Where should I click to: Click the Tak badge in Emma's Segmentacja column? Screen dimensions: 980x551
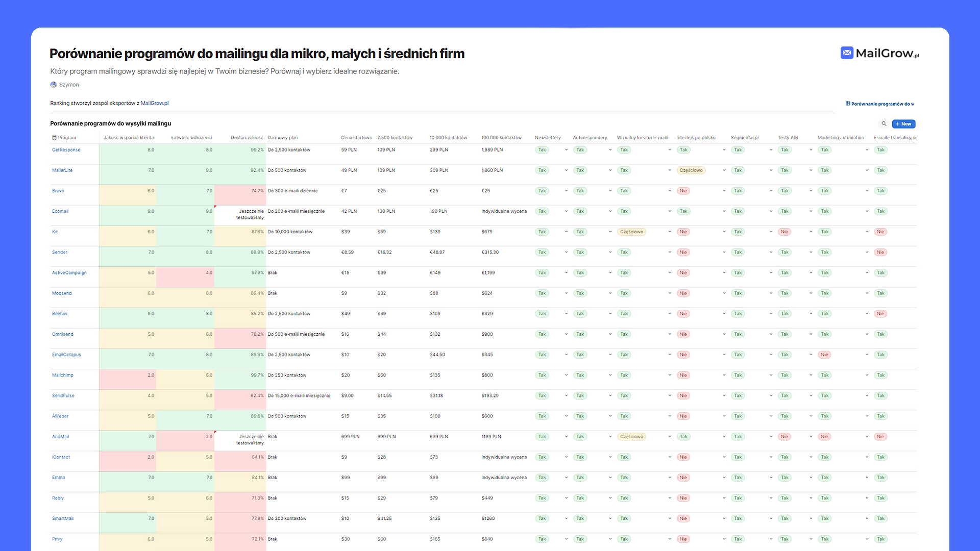point(738,477)
